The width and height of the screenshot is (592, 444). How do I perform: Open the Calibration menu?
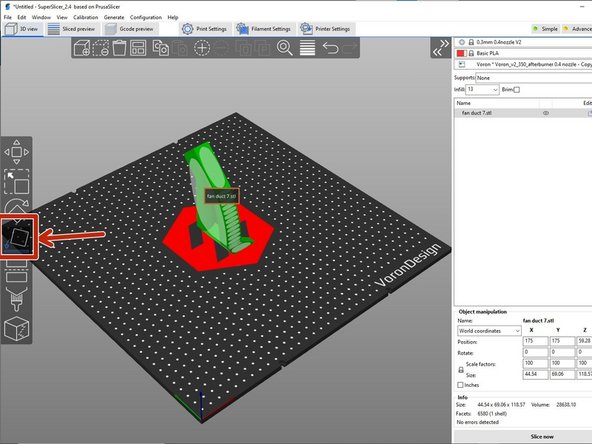85,17
